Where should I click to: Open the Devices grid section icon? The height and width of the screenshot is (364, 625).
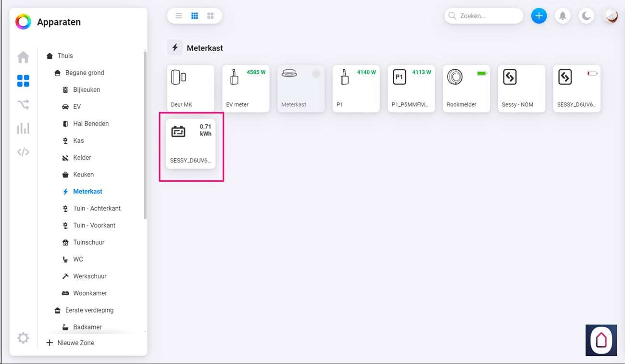[23, 81]
